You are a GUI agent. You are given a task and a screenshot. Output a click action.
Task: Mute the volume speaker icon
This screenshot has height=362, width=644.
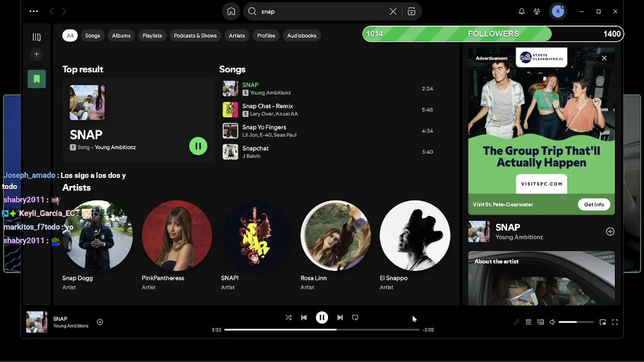pyautogui.click(x=552, y=322)
